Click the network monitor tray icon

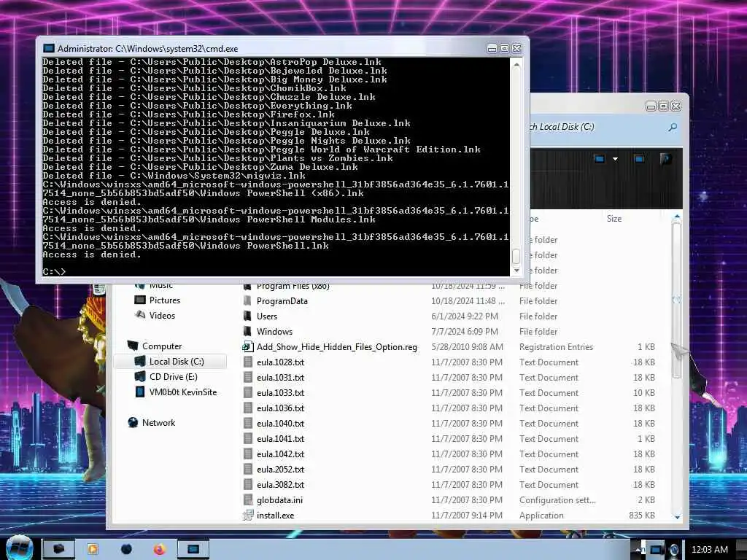tap(656, 550)
